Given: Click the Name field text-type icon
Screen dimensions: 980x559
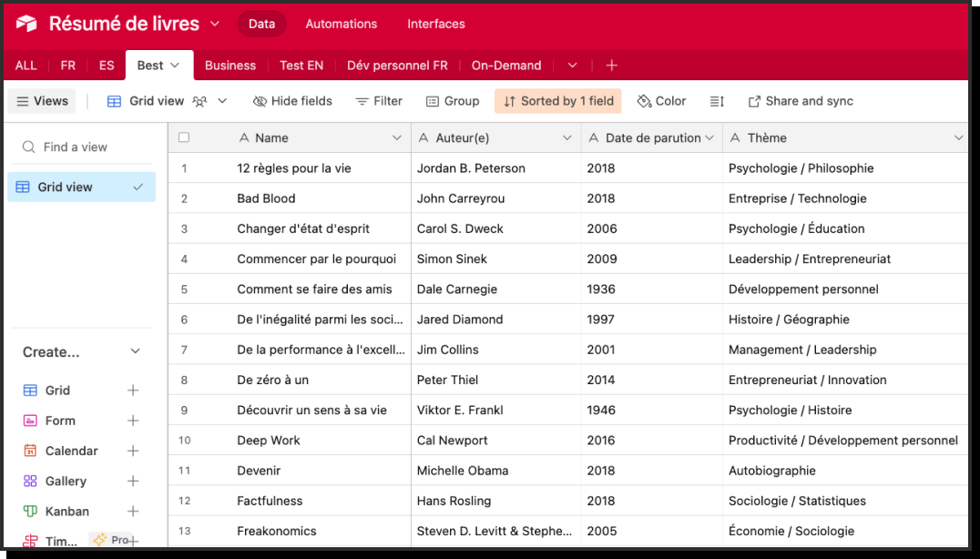Looking at the screenshot, I should 244,138.
